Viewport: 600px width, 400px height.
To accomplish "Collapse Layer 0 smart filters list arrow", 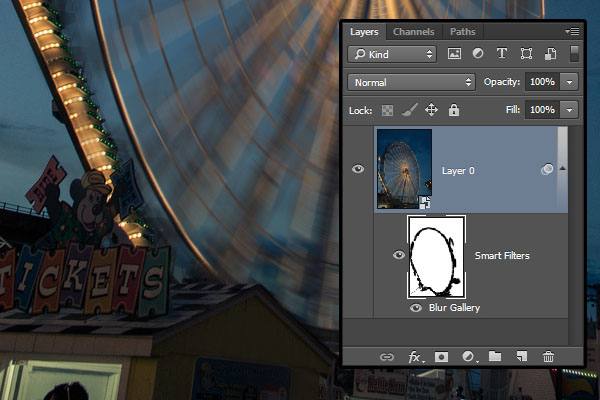I will (562, 168).
